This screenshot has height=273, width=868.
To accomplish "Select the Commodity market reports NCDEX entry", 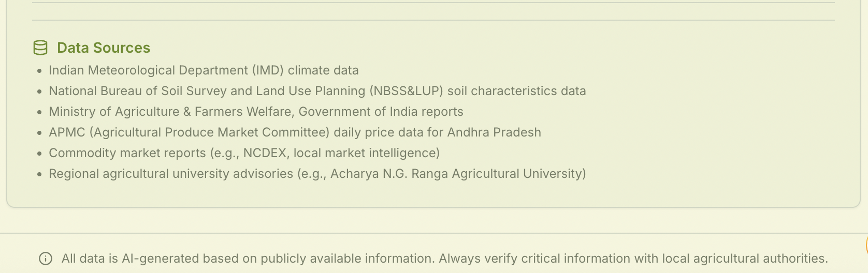I will pos(244,153).
